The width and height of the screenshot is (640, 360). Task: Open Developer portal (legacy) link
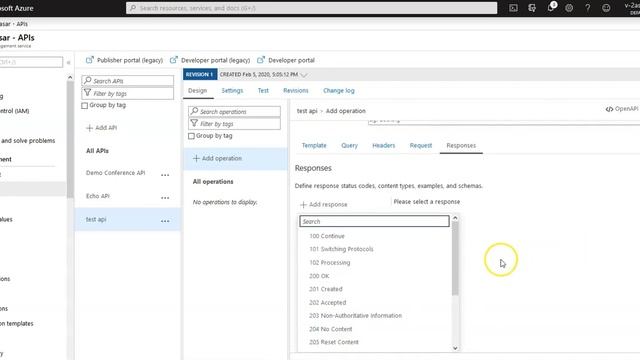click(210, 60)
